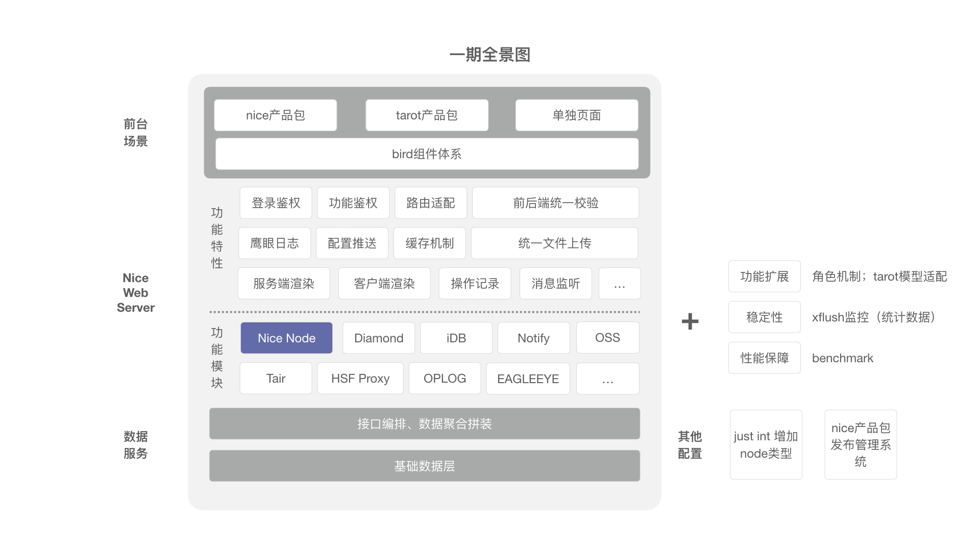This screenshot has width=980, height=551.
Task: Click the 服务端渲染 feature box
Action: [284, 284]
